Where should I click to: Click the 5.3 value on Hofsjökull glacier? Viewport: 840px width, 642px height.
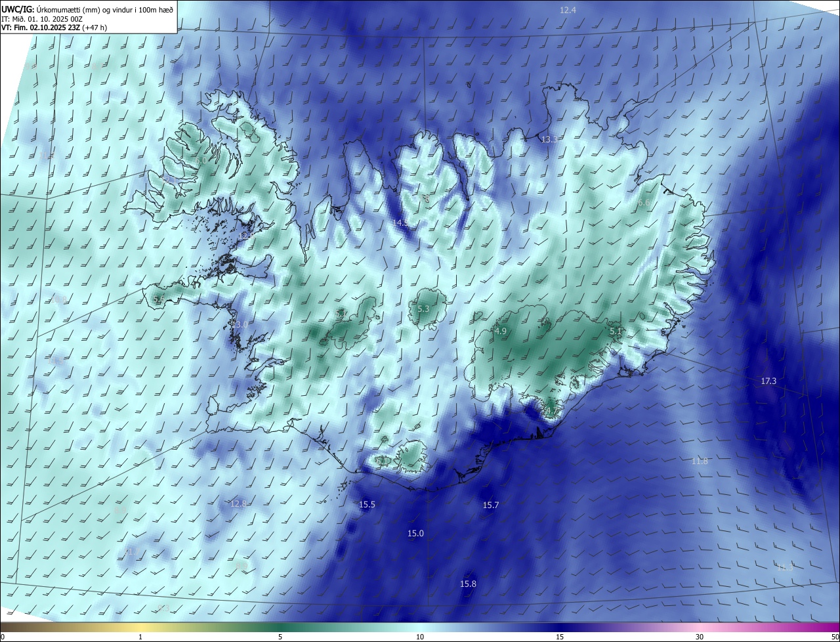coord(423,309)
